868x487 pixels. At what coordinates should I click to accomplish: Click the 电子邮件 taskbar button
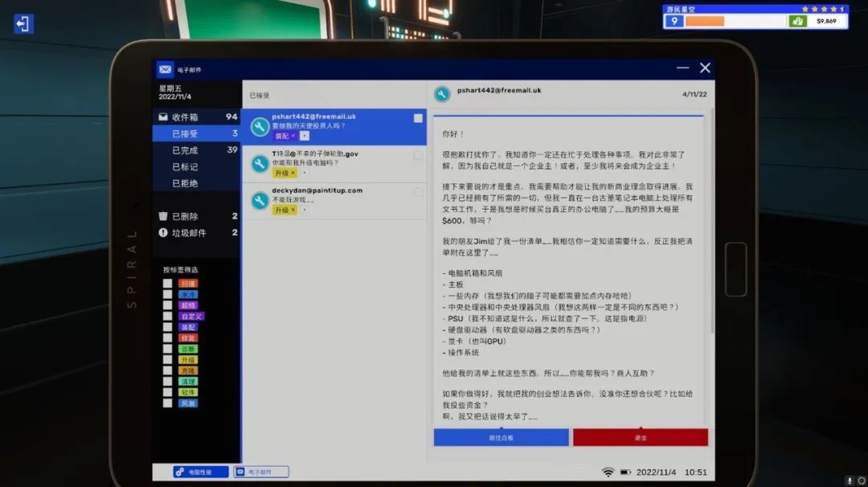tap(261, 472)
